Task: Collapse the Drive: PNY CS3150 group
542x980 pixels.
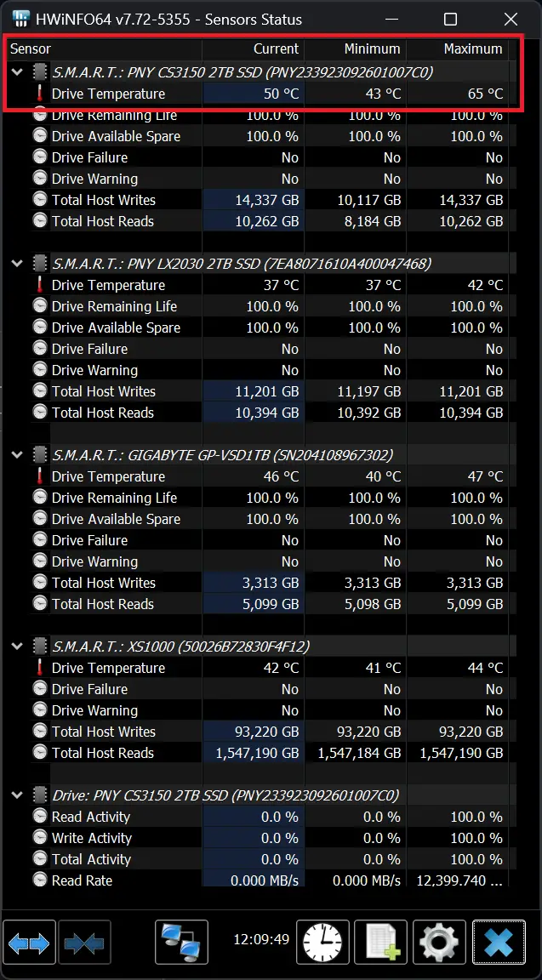Action: click(18, 795)
